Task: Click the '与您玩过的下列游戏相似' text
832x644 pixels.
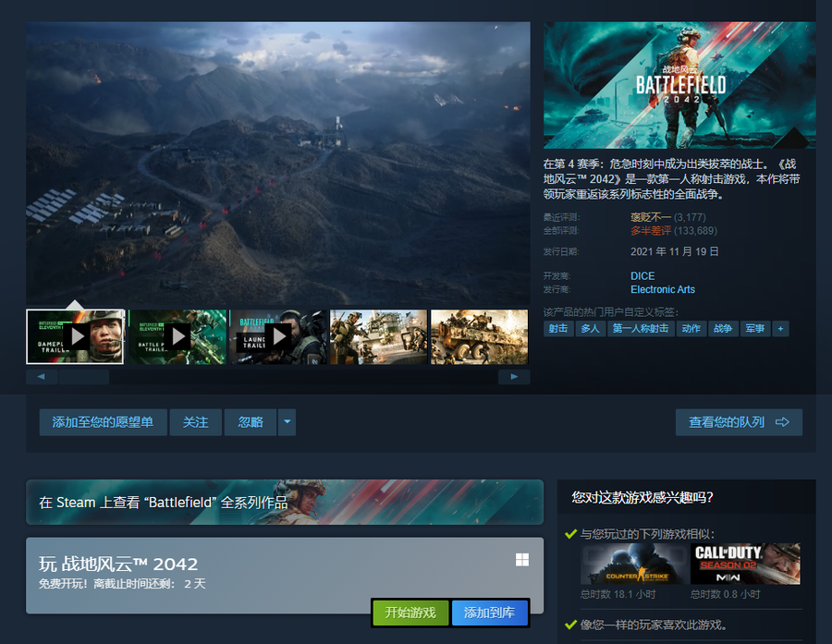Action: 647,534
